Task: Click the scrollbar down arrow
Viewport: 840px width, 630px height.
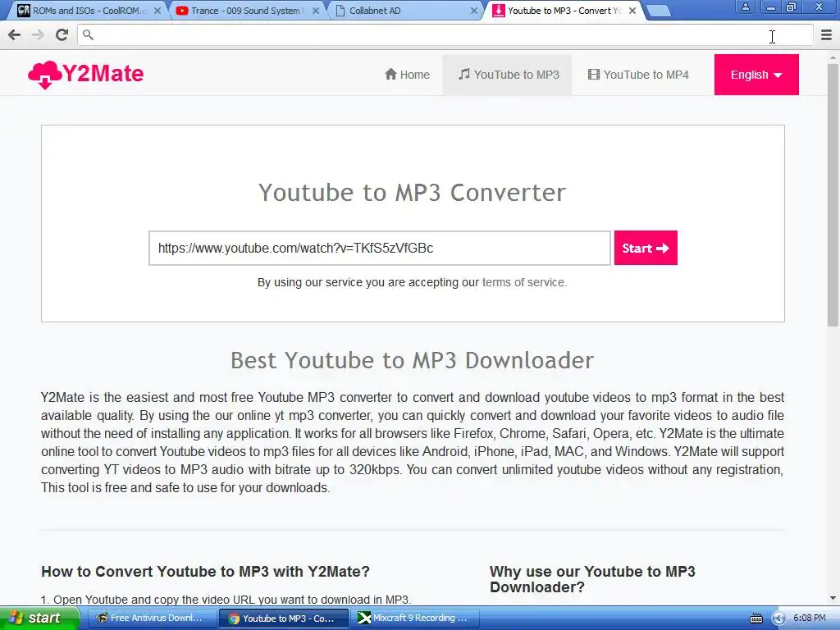Action: [x=833, y=598]
